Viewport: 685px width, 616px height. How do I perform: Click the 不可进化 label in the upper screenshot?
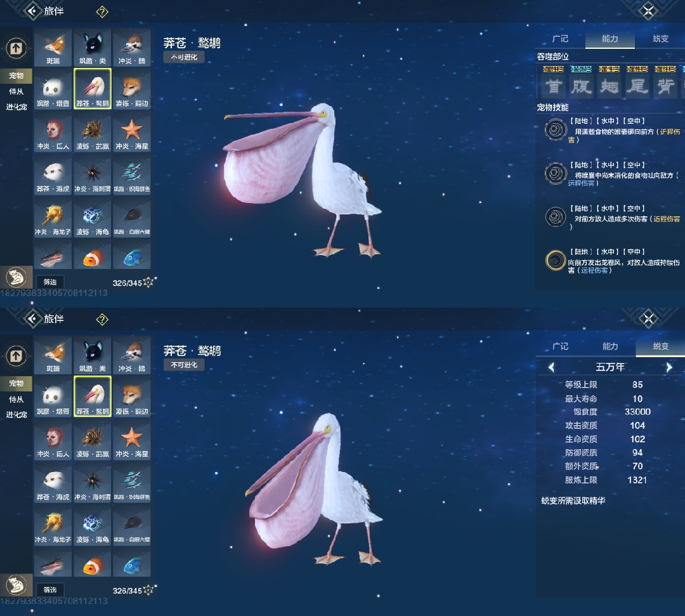point(184,57)
